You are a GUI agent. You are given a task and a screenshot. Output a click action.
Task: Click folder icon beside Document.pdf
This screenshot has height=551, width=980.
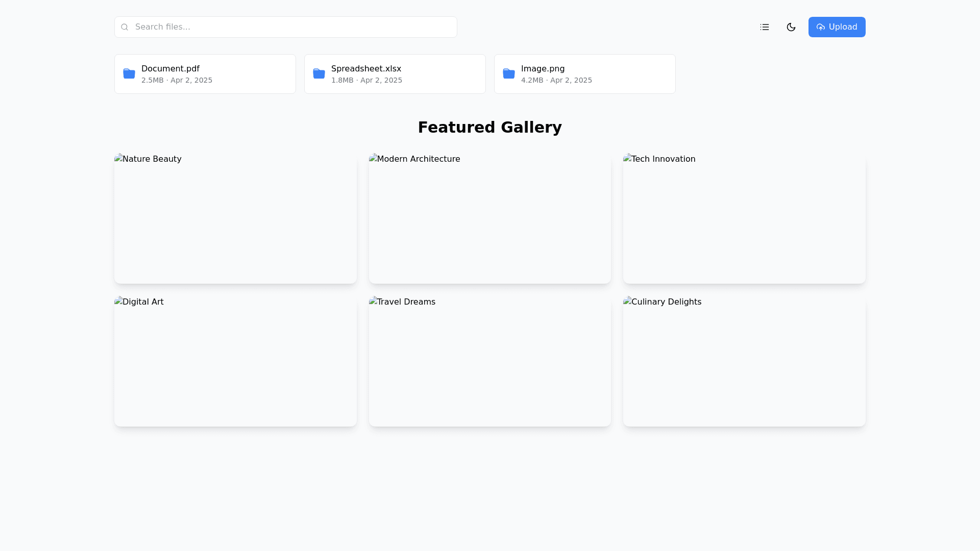point(129,74)
